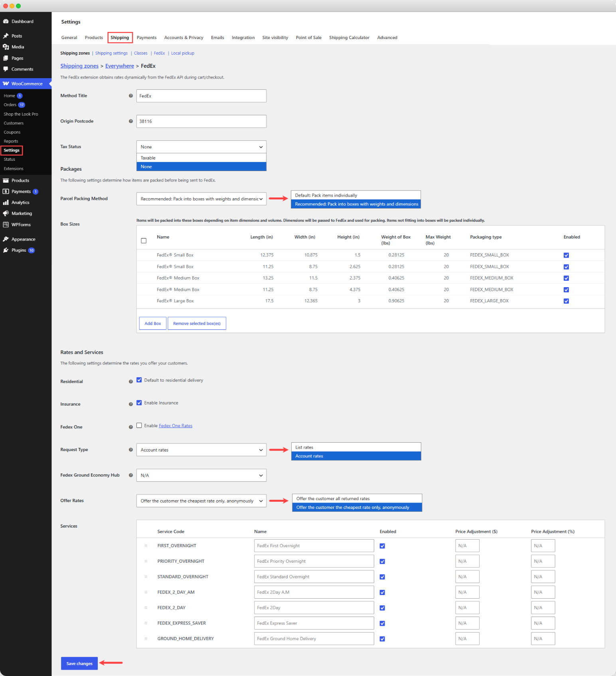Click drag handle for FIRST_OVERNIGHT service row
Screen dimensions: 616x676
tap(146, 546)
